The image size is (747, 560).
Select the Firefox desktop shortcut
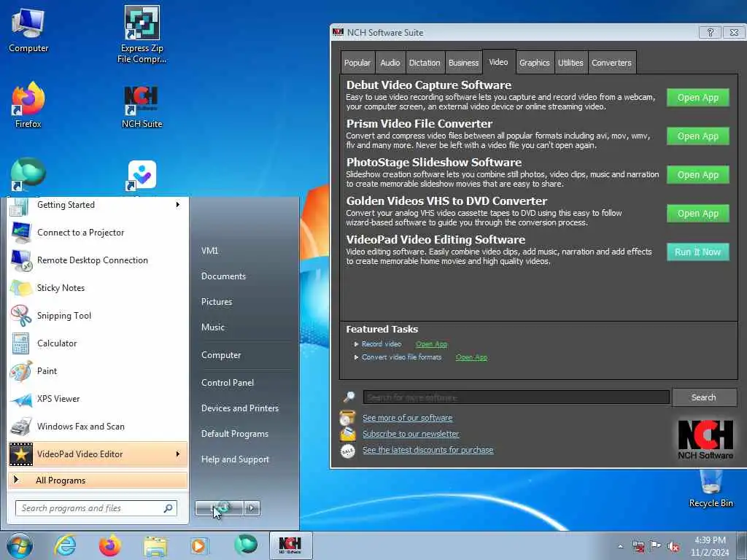(x=28, y=106)
